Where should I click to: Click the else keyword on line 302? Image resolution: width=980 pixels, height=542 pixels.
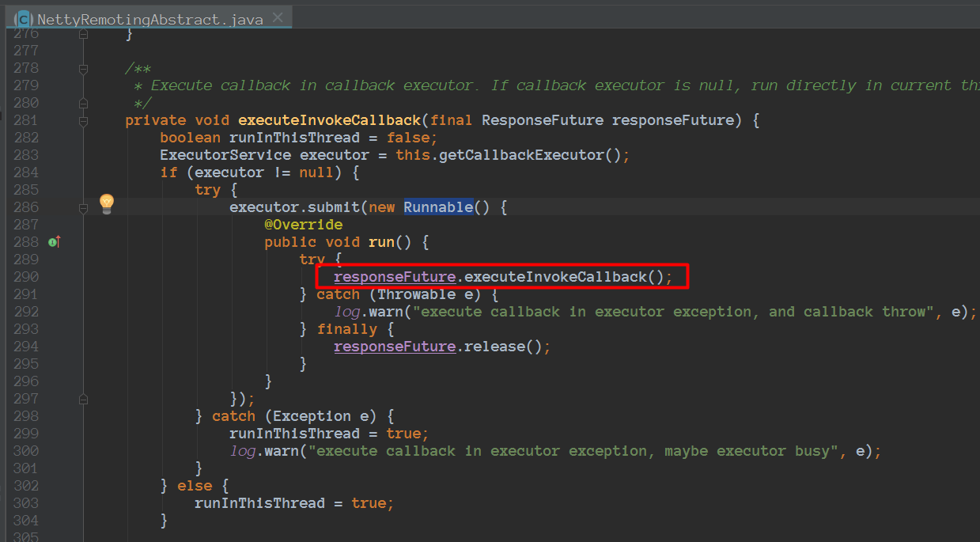(195, 486)
